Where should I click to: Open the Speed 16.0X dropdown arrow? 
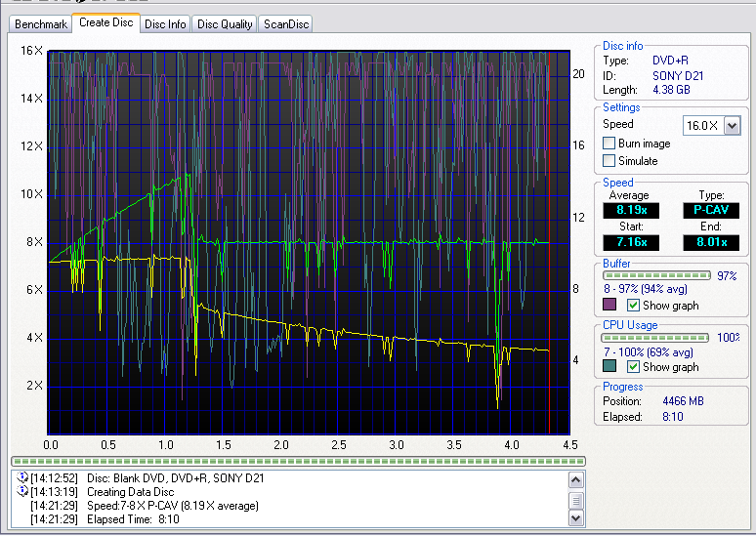click(732, 126)
